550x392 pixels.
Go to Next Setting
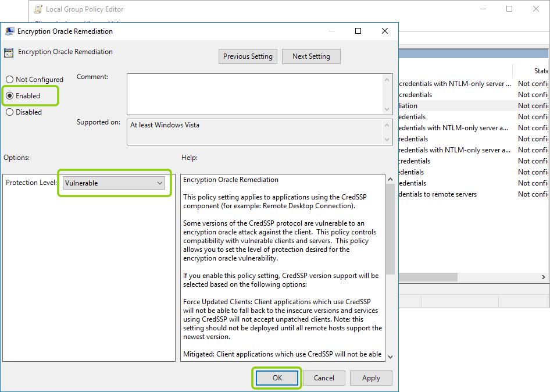(x=311, y=56)
